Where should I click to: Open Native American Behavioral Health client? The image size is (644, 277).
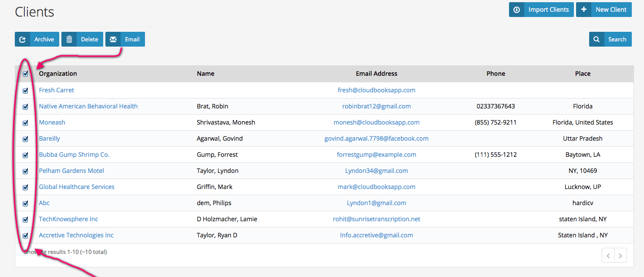tap(88, 106)
